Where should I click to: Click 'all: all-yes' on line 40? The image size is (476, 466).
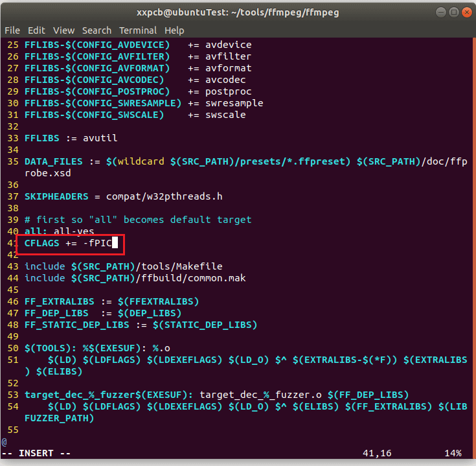click(59, 231)
